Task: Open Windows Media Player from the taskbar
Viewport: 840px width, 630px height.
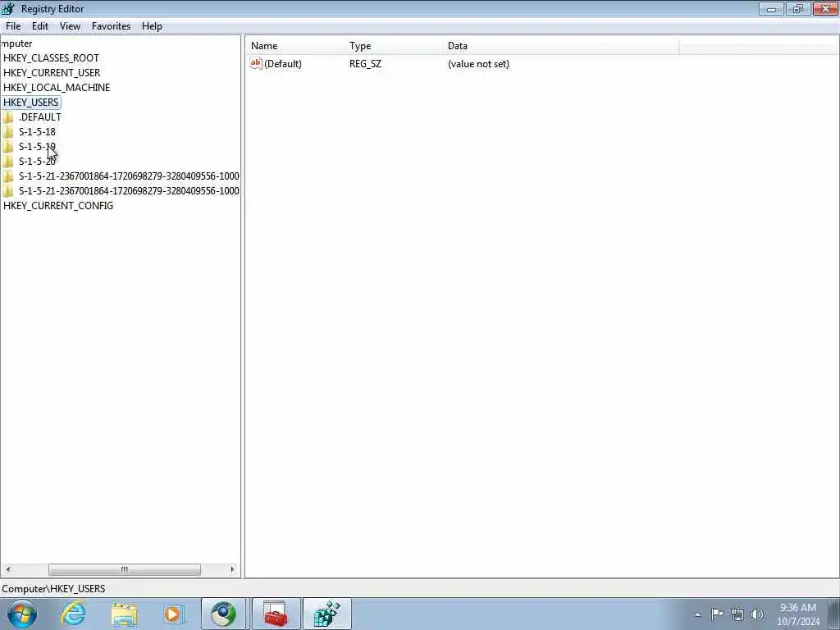Action: coord(172,614)
